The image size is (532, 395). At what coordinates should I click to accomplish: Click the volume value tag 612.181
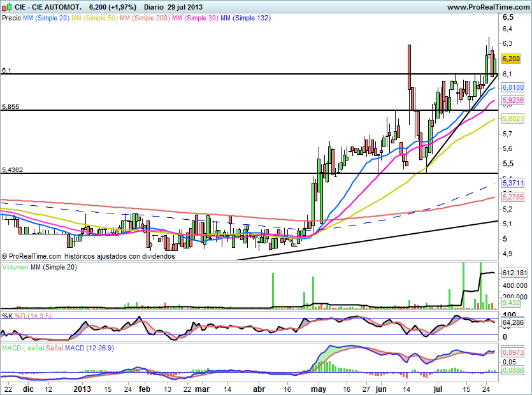pyautogui.click(x=515, y=273)
